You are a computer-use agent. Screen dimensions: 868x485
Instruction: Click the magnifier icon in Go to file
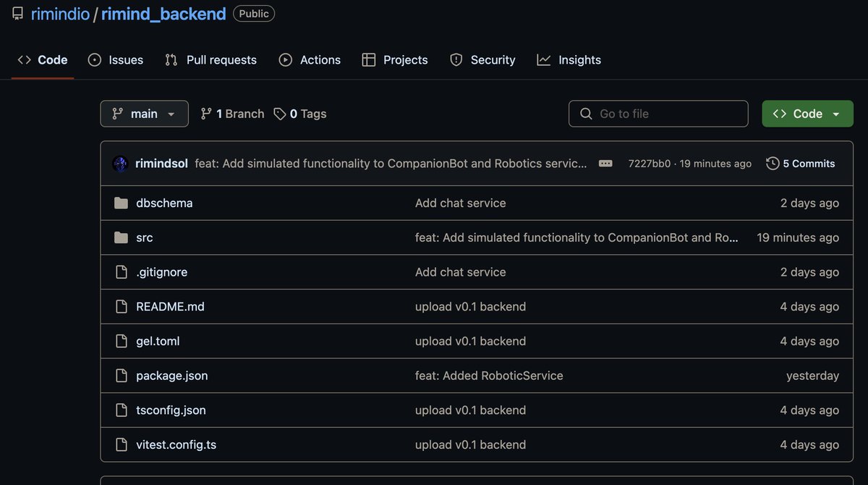click(x=586, y=114)
